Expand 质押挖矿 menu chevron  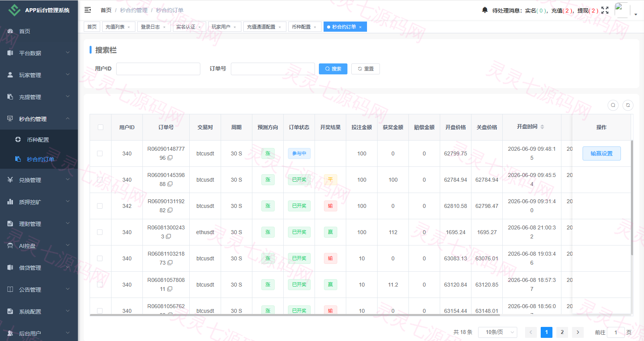[68, 201]
